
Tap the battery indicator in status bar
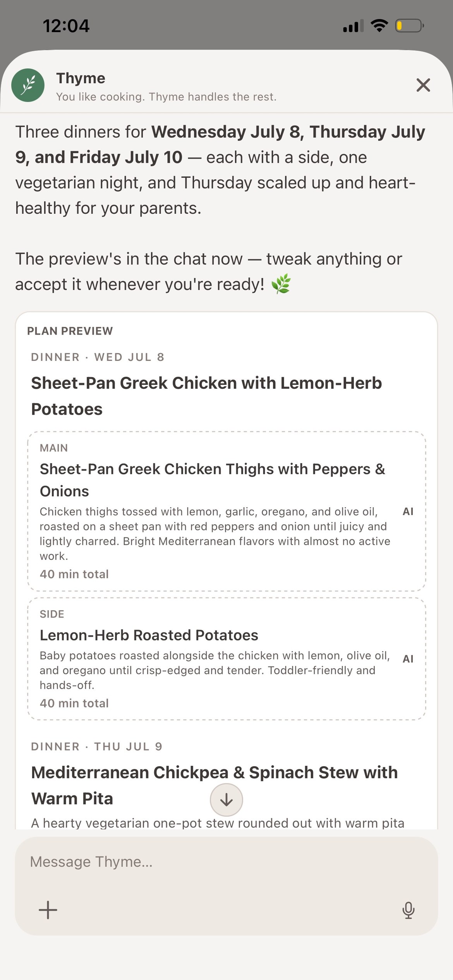[410, 26]
